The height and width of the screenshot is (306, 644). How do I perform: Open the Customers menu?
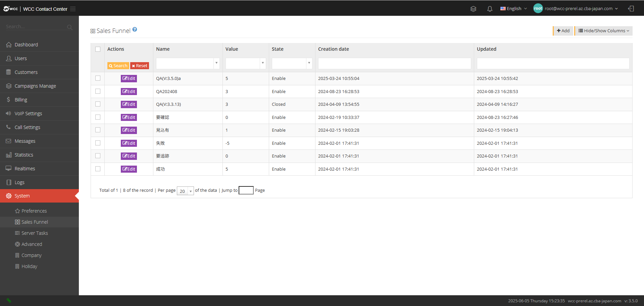coord(39,72)
